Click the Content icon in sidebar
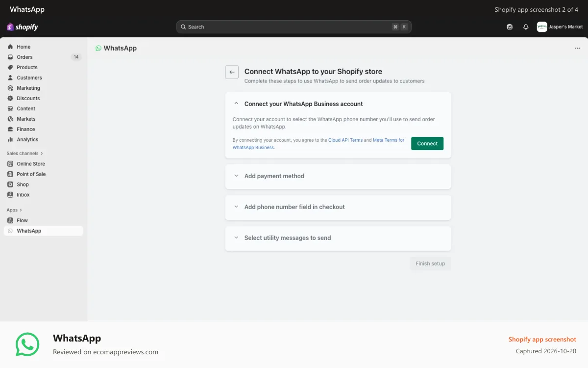 tap(10, 108)
